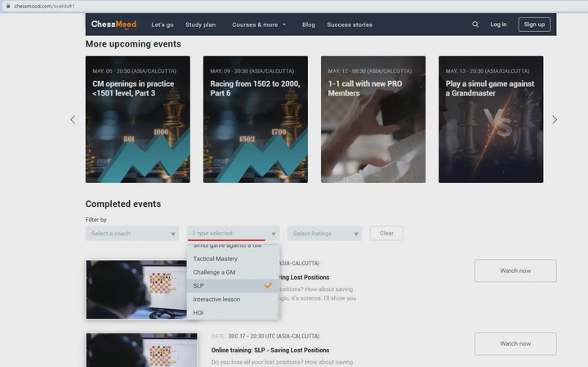Select Tactical Mastery event type
Image resolution: width=588 pixels, height=367 pixels.
pyautogui.click(x=216, y=258)
